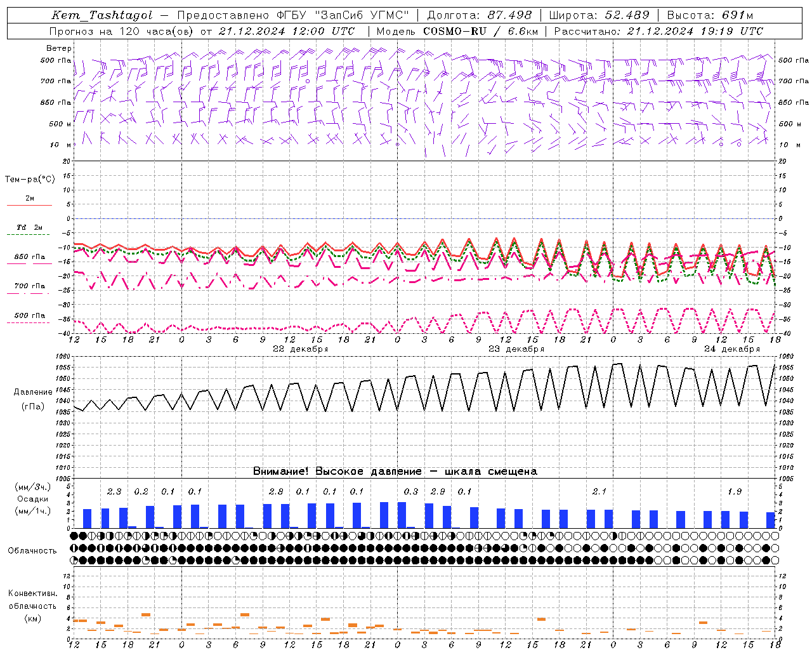Click the station name Kem_Tashtagol
This screenshot has height=650, width=812.
pyautogui.click(x=102, y=15)
